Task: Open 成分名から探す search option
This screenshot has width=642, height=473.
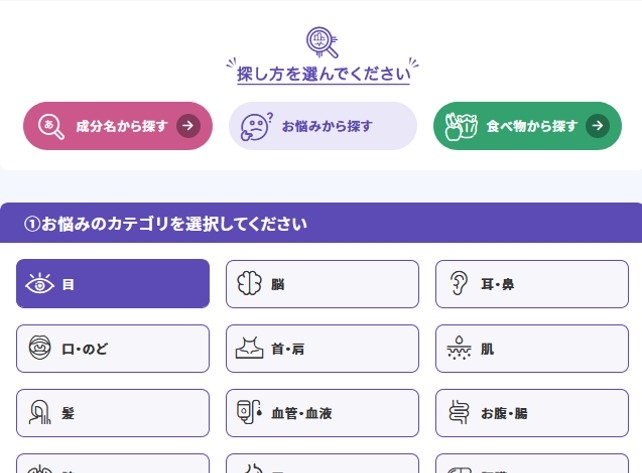Action: point(118,126)
